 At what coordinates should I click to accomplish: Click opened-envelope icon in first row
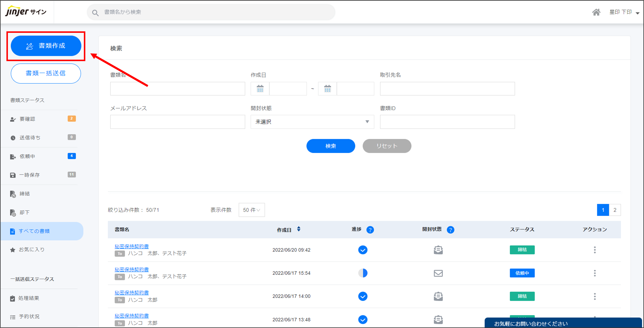coord(438,250)
